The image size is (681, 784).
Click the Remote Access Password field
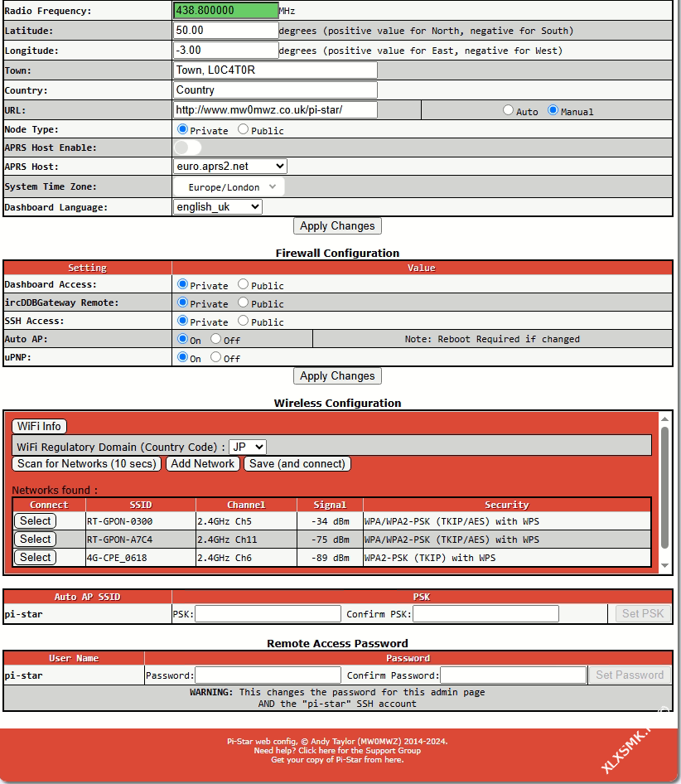(x=268, y=675)
